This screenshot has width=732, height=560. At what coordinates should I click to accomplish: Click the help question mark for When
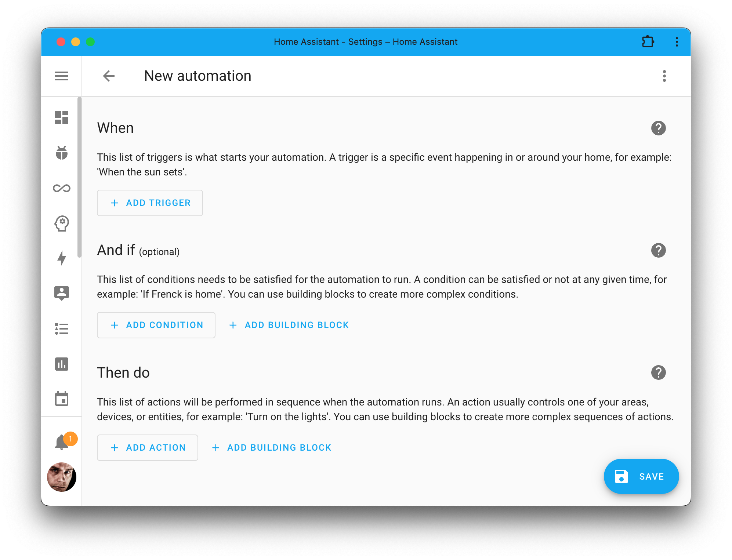point(658,128)
